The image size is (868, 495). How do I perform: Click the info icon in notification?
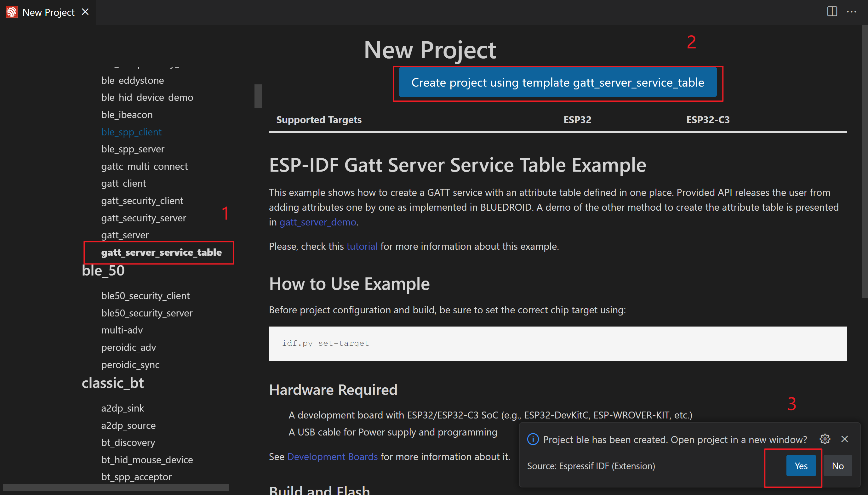pyautogui.click(x=533, y=439)
